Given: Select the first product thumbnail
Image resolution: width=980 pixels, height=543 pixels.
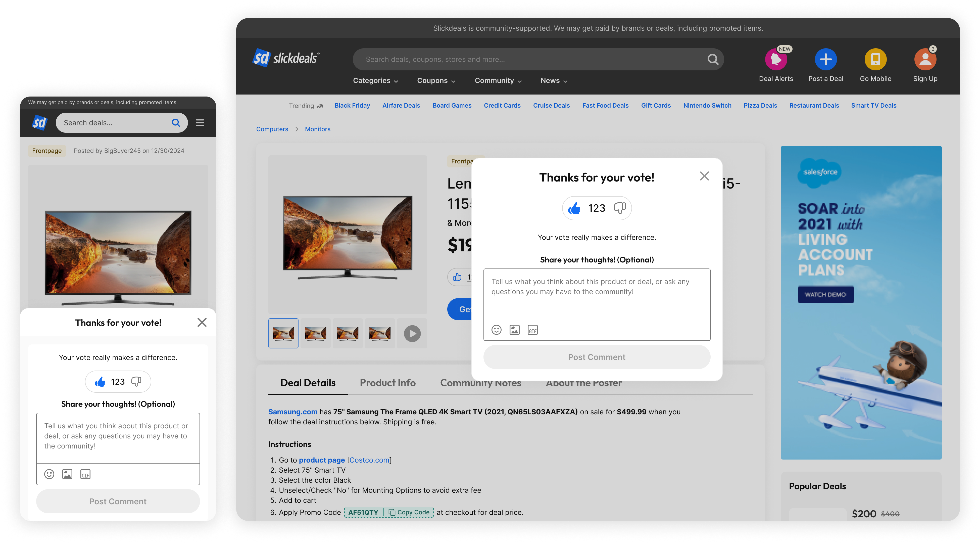Looking at the screenshot, I should pos(283,333).
